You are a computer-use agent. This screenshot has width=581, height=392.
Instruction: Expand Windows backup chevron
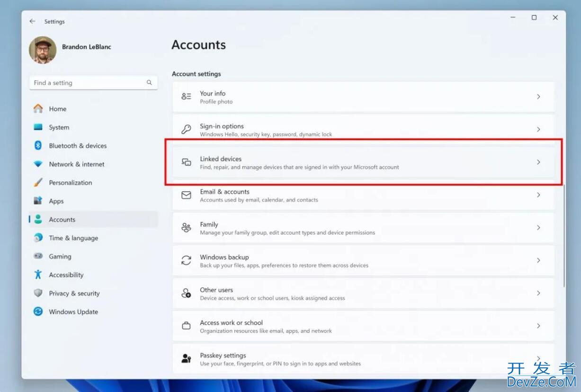(538, 260)
